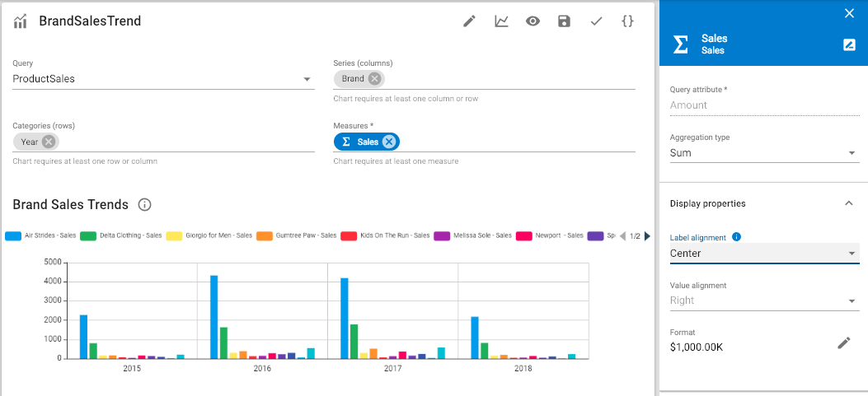Remove the Brand series chip
The width and height of the screenshot is (868, 396).
tap(374, 79)
